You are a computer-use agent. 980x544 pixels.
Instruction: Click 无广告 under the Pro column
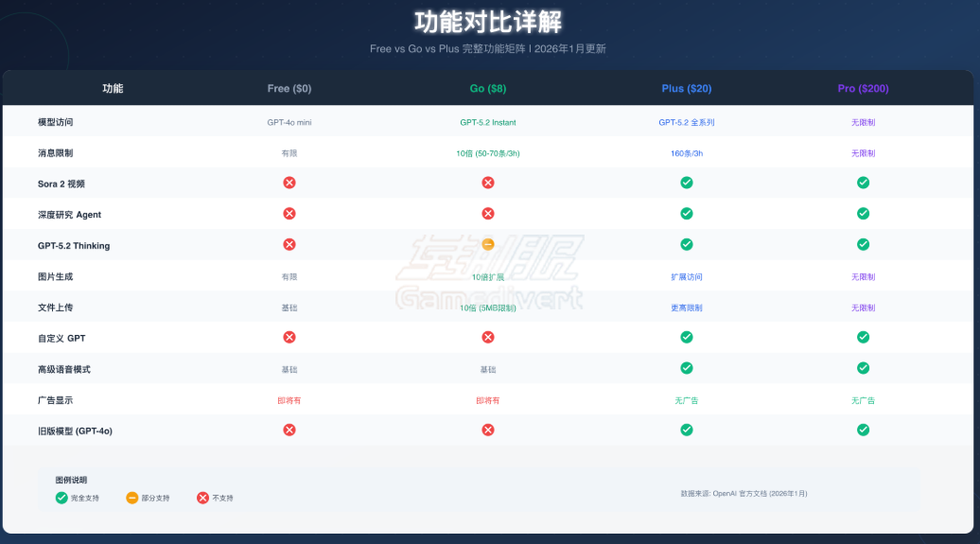click(863, 400)
